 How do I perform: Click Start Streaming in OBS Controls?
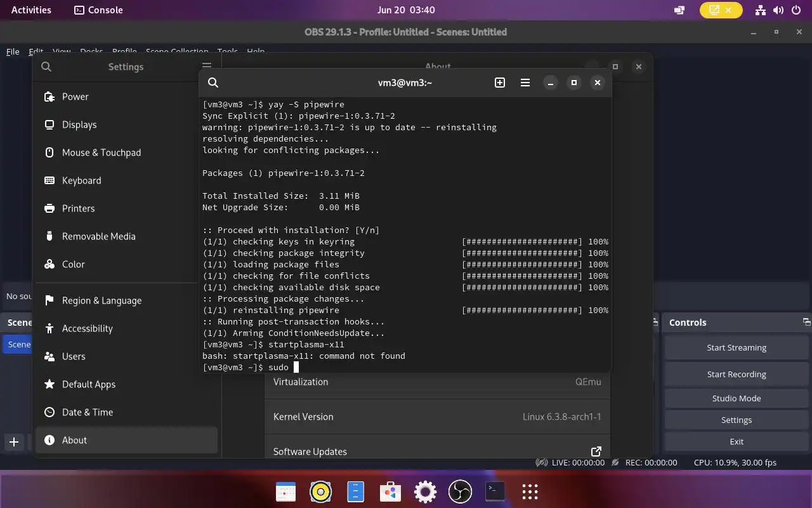tap(737, 347)
